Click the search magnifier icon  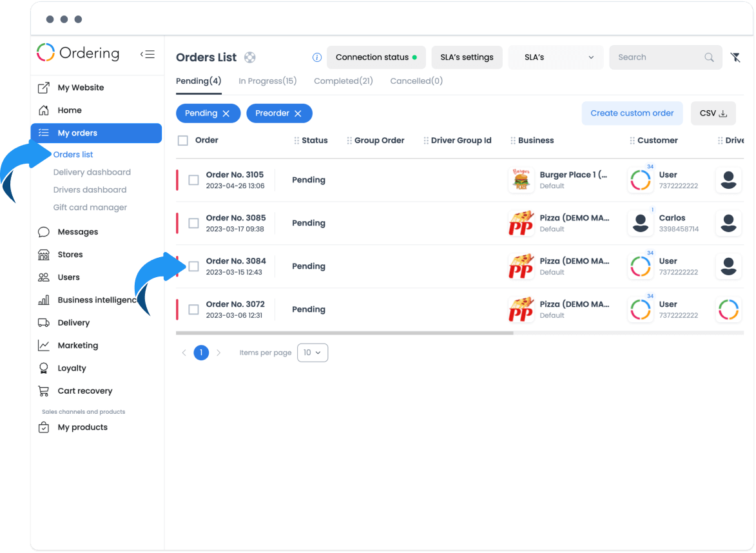click(709, 57)
